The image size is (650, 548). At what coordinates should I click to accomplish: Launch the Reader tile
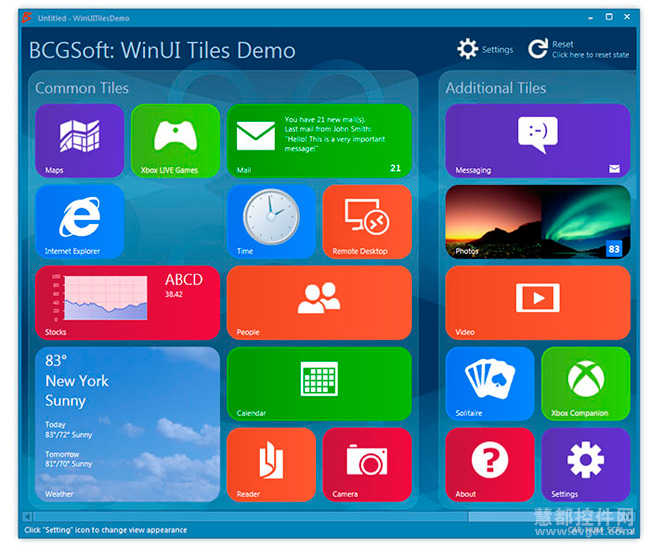tap(271, 465)
